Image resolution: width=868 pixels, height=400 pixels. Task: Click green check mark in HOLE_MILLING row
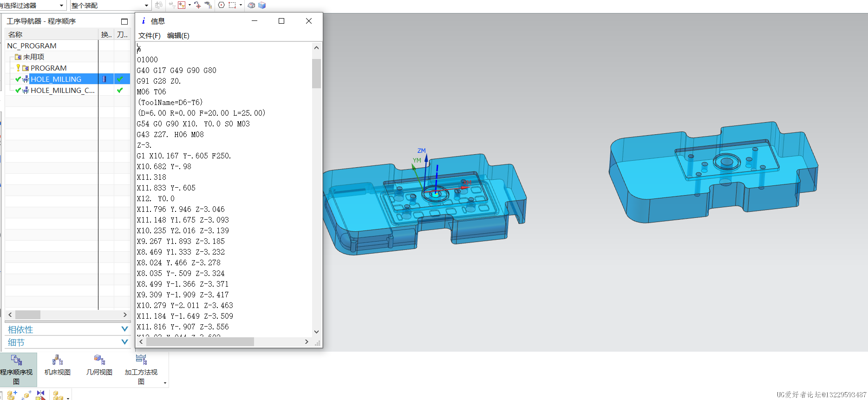[120, 79]
